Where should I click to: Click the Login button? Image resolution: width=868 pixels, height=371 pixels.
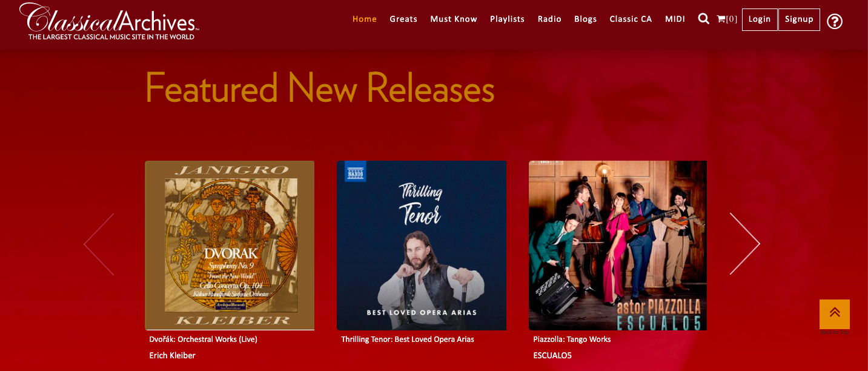pyautogui.click(x=760, y=19)
